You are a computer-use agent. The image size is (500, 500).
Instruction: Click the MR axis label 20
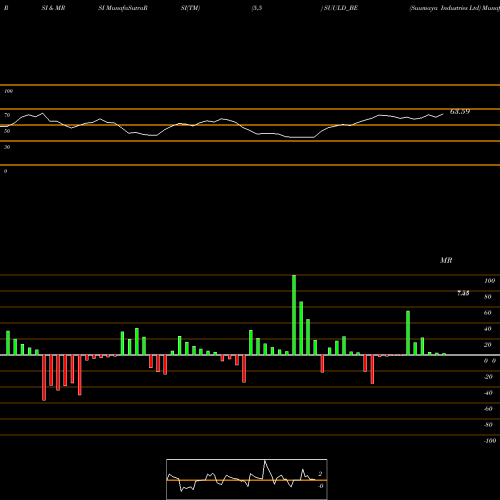coord(488,345)
